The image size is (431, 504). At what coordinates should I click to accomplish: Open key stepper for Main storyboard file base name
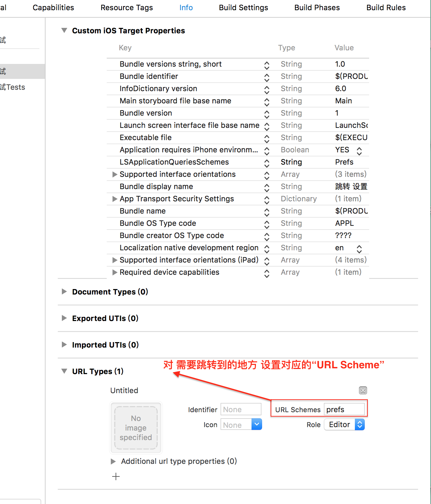(267, 102)
